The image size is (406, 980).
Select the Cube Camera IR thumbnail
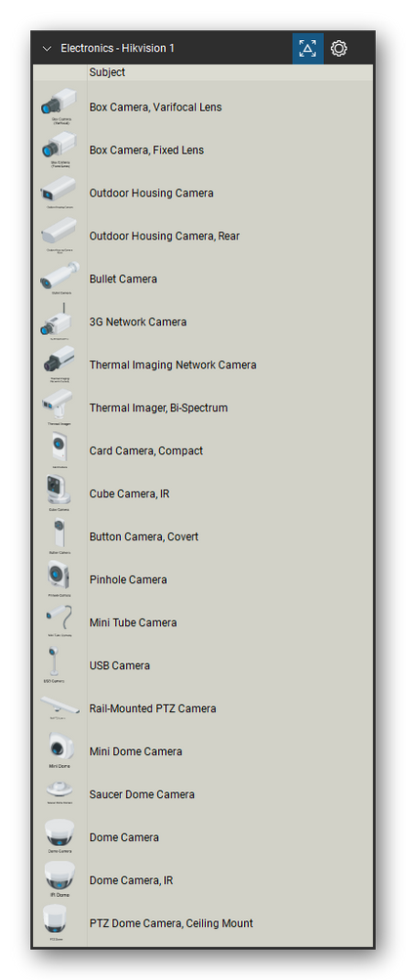click(60, 493)
